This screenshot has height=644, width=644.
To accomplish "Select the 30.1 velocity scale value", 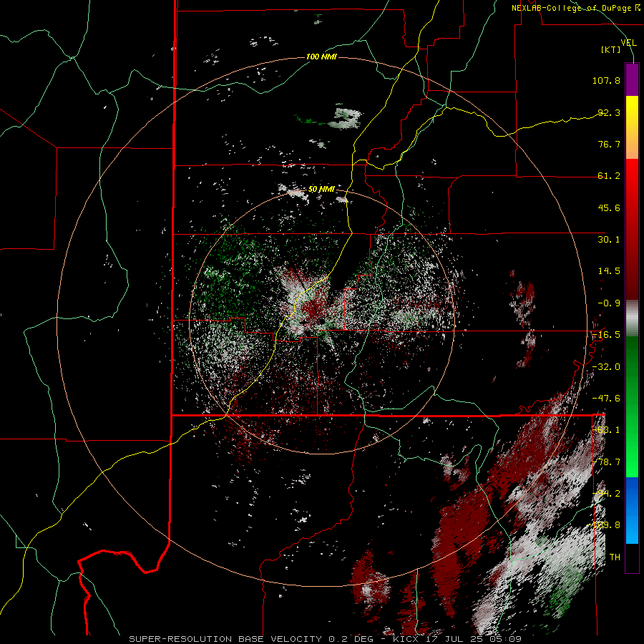I will (609, 240).
